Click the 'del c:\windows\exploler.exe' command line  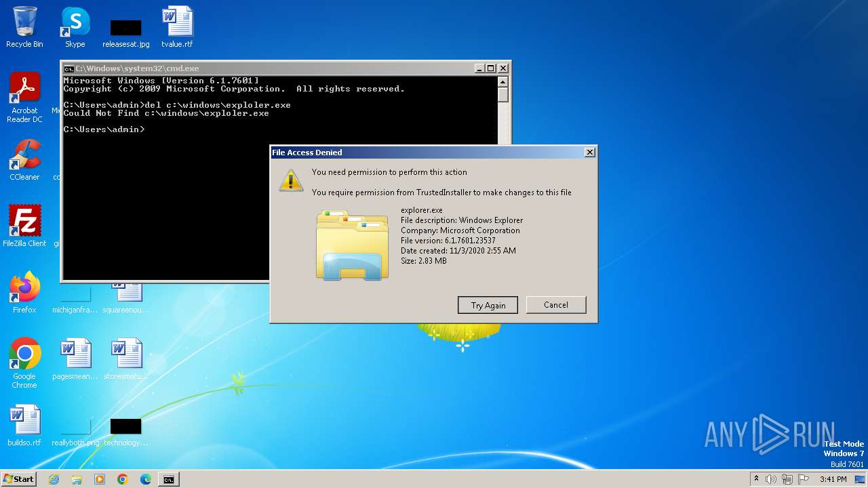point(177,105)
